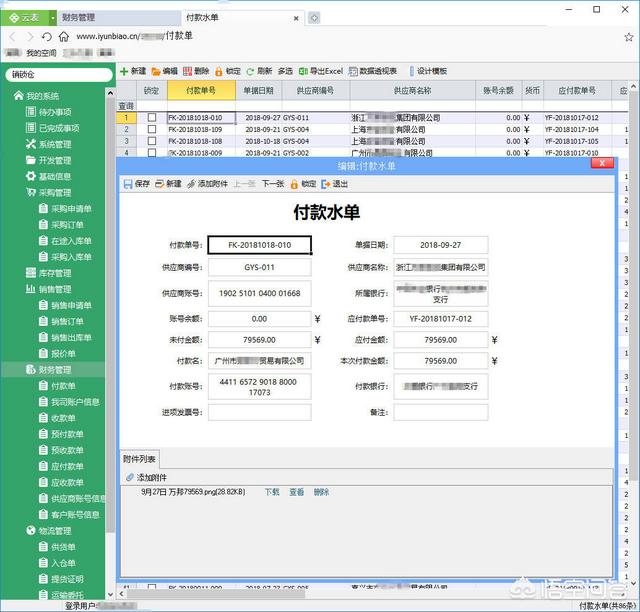Click the sidebar search box 销锁仓
This screenshot has height=612, width=640.
(59, 74)
